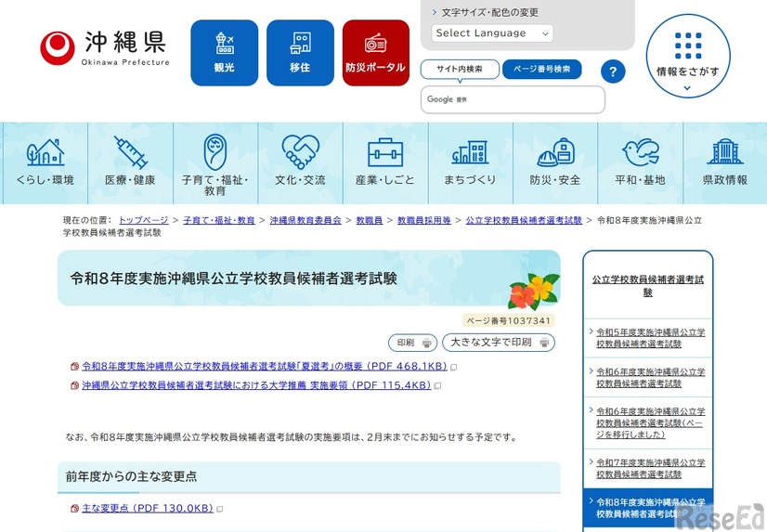
Task: Open the 観光 tourism button
Action: point(224,53)
